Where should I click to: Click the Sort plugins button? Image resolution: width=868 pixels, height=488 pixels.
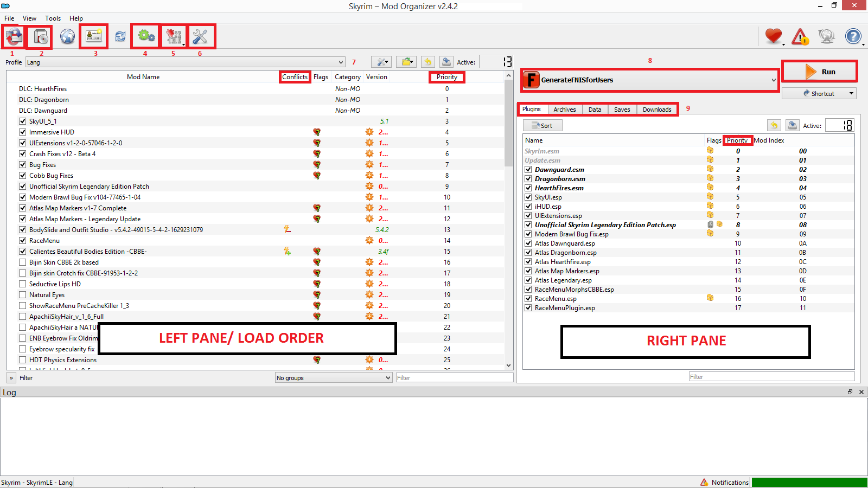542,125
